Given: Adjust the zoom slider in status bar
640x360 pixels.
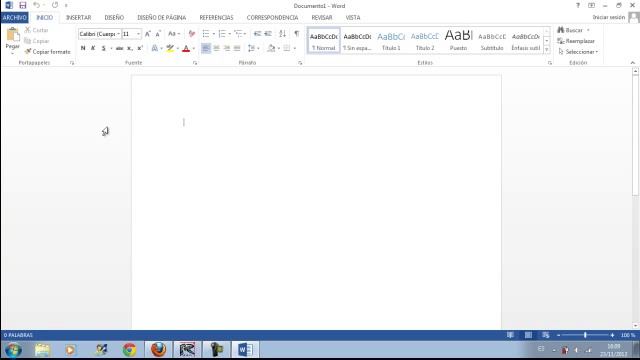Looking at the screenshot, I should [585, 335].
